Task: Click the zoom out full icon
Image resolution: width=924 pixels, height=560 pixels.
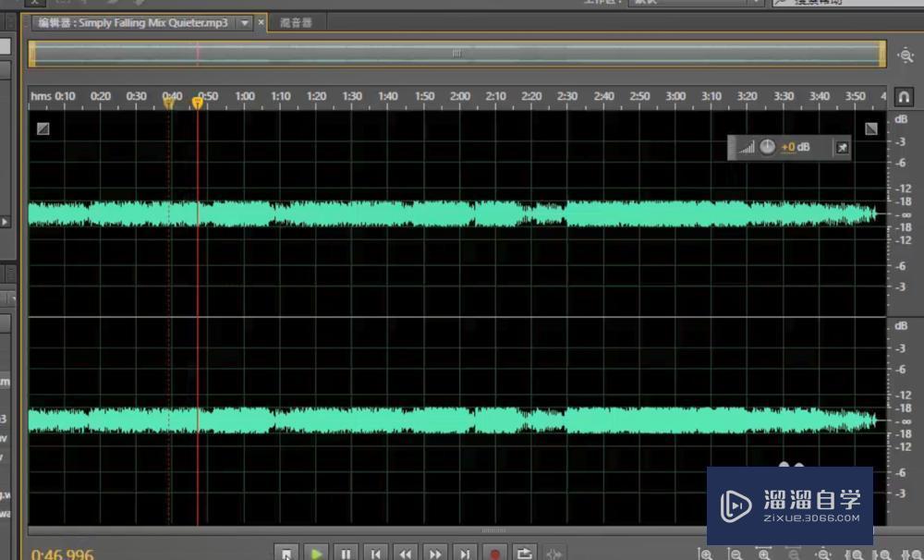Action: click(x=822, y=554)
